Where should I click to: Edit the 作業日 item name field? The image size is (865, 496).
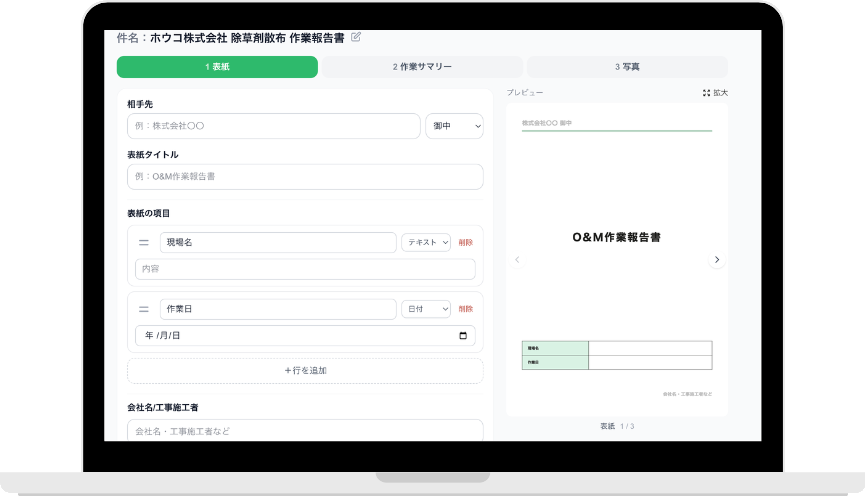[x=278, y=309]
